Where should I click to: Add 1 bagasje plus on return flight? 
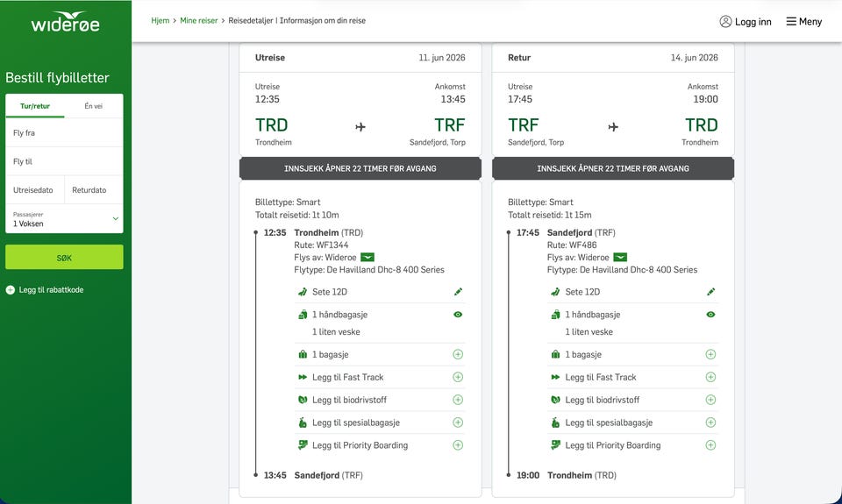710,354
